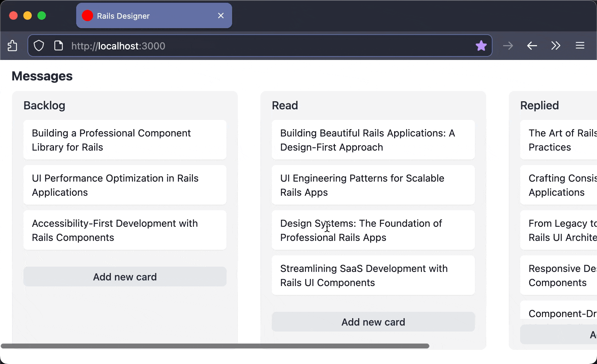
Task: Close the Rails Designer tab
Action: (x=221, y=16)
